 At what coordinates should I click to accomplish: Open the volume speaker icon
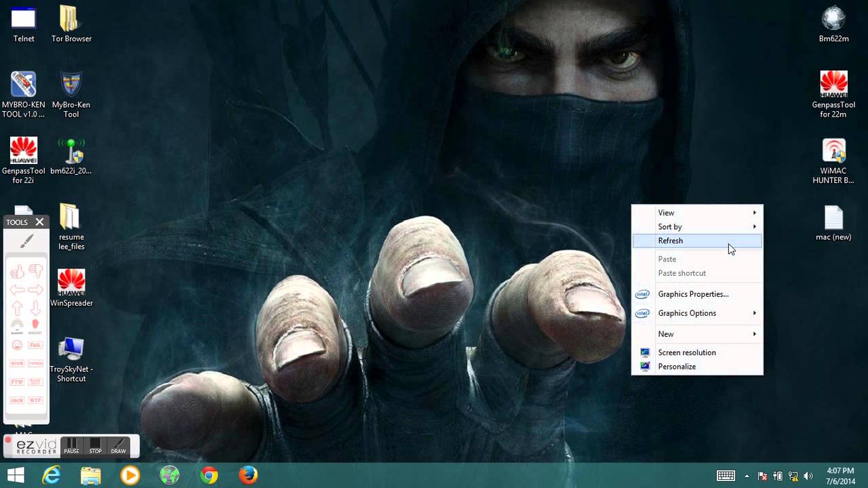808,476
